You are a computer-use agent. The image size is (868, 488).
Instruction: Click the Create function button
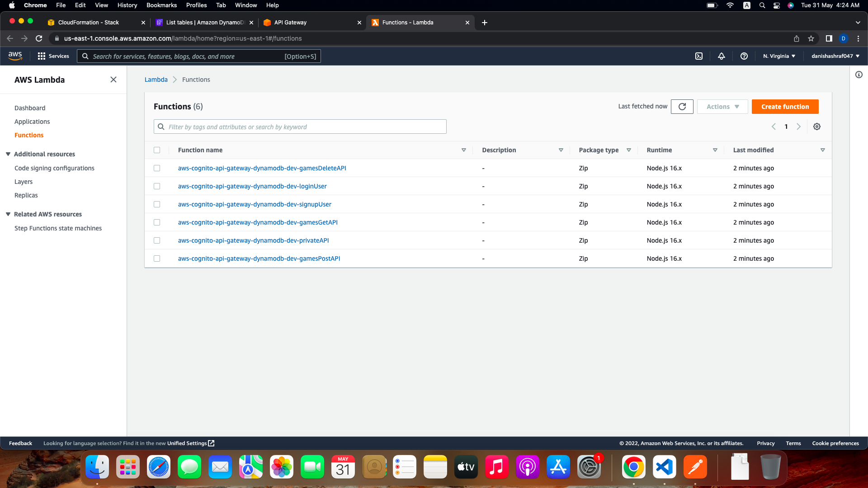[x=785, y=107]
